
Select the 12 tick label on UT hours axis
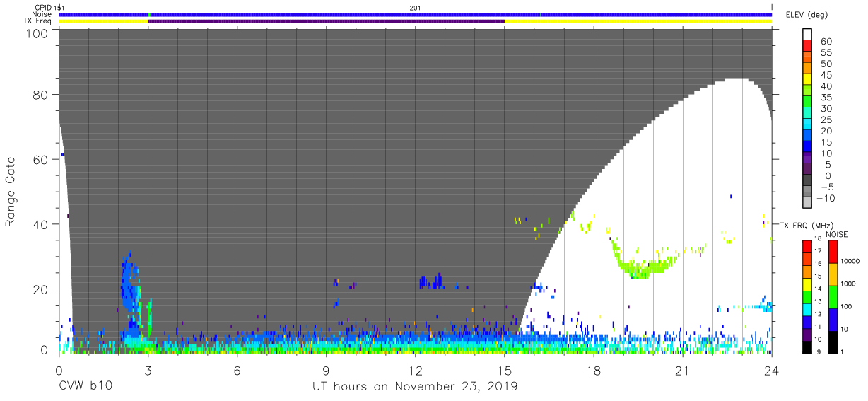415,371
